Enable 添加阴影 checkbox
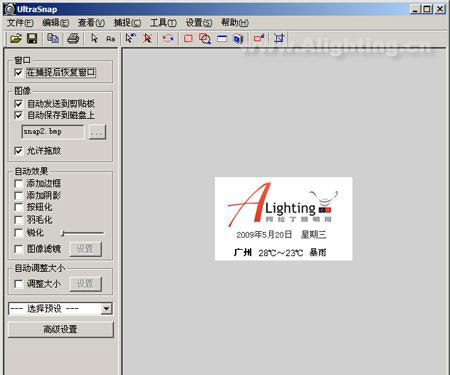This screenshot has width=450, height=375. tap(19, 195)
